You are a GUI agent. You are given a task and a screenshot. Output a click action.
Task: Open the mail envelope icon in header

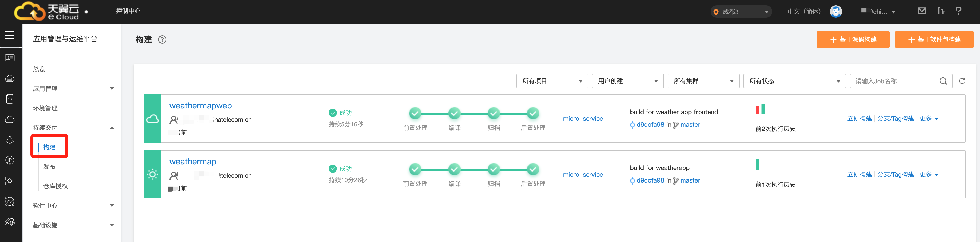point(922,11)
